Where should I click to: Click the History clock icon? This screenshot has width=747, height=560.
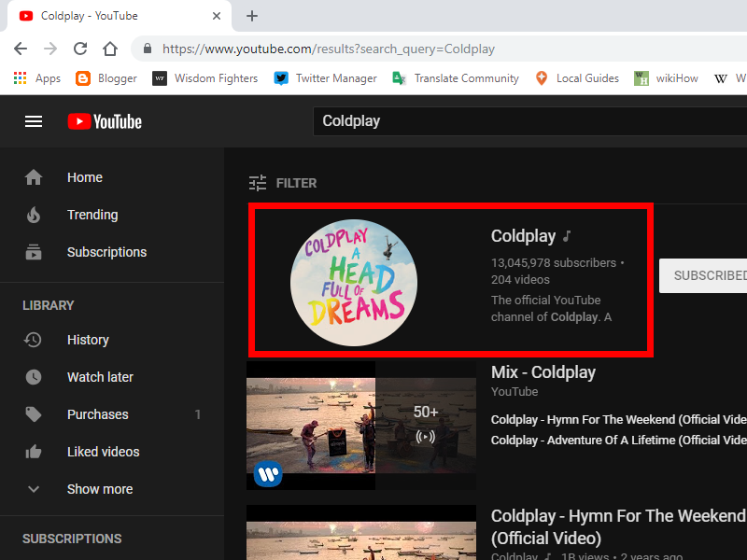33,340
